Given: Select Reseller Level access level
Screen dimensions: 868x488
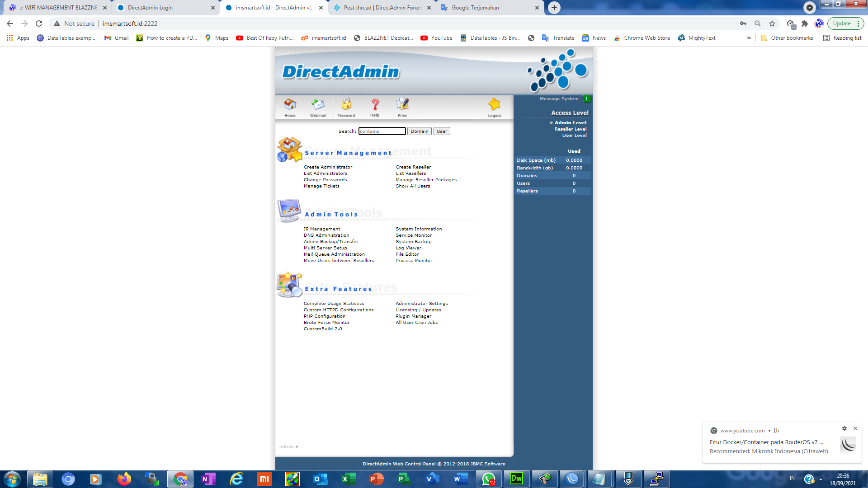Looking at the screenshot, I should (x=571, y=129).
